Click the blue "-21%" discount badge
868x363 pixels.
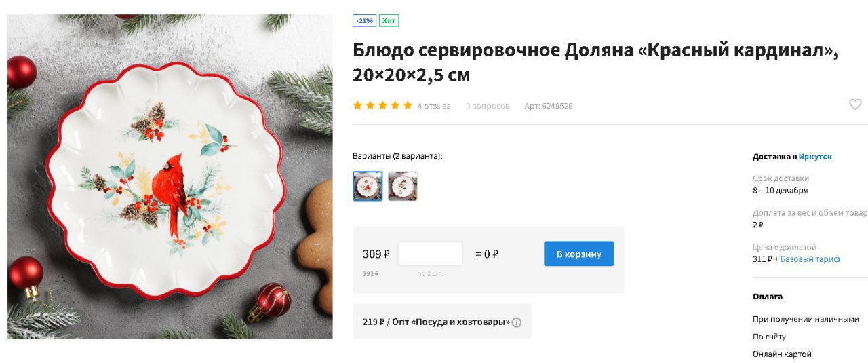coord(365,20)
